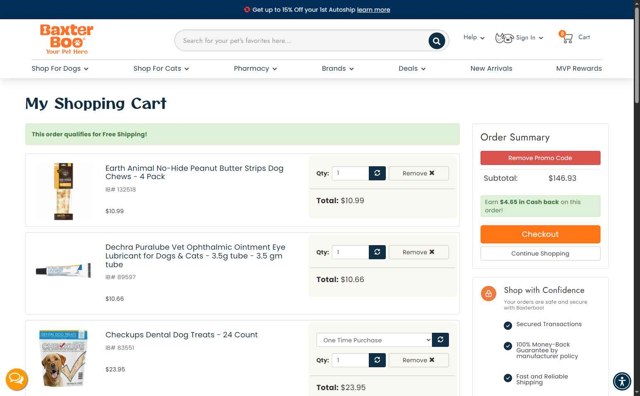Expand the Sign In dropdown
Viewport: 640px width, 396px height.
(529, 38)
